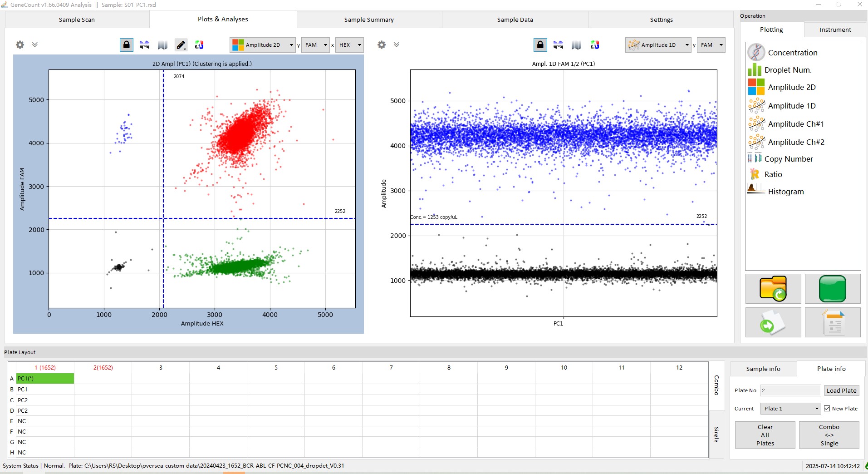Select the Amplitude Ch#2 icon
The image size is (868, 474).
tap(756, 142)
